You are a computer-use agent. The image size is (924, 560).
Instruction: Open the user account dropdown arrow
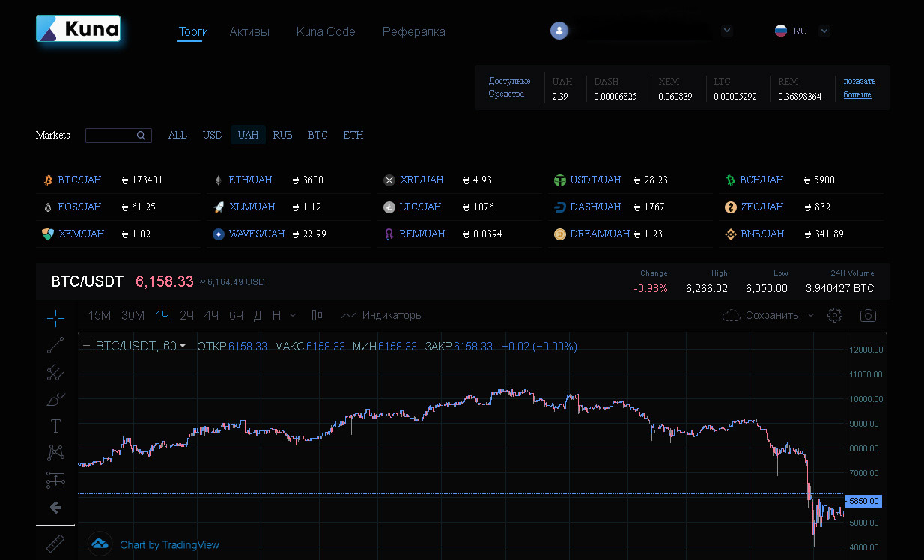point(726,31)
